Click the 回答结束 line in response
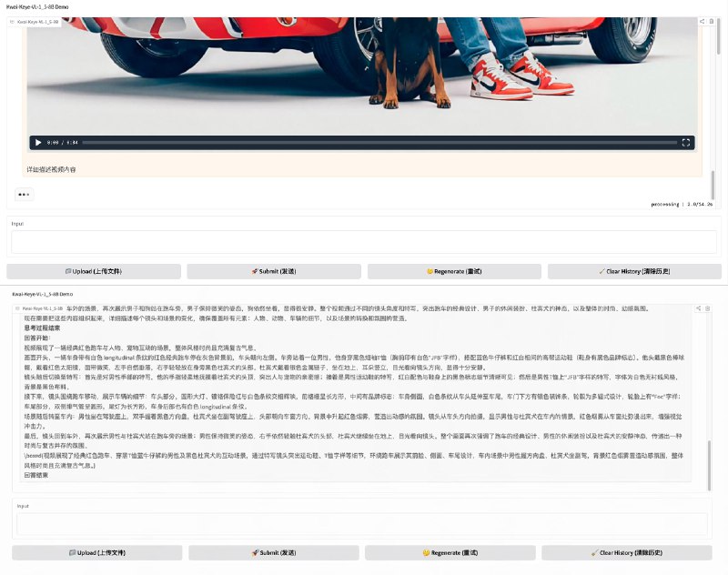Viewport: 728px width, 575px height. click(x=36, y=475)
